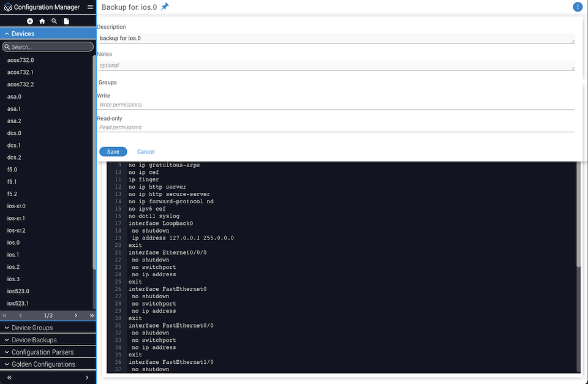Select device dcs.0
This screenshot has height=384, width=588.
coord(14,133)
